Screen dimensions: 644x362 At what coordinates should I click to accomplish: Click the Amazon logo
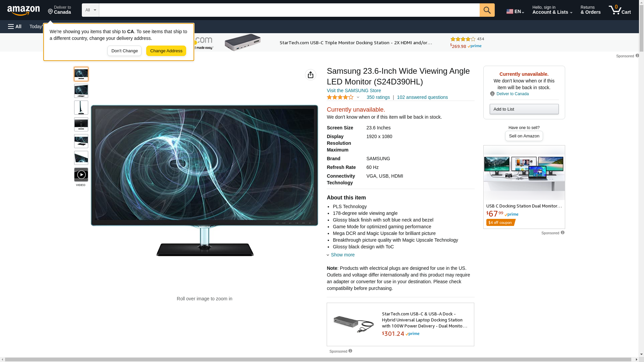coord(23,10)
